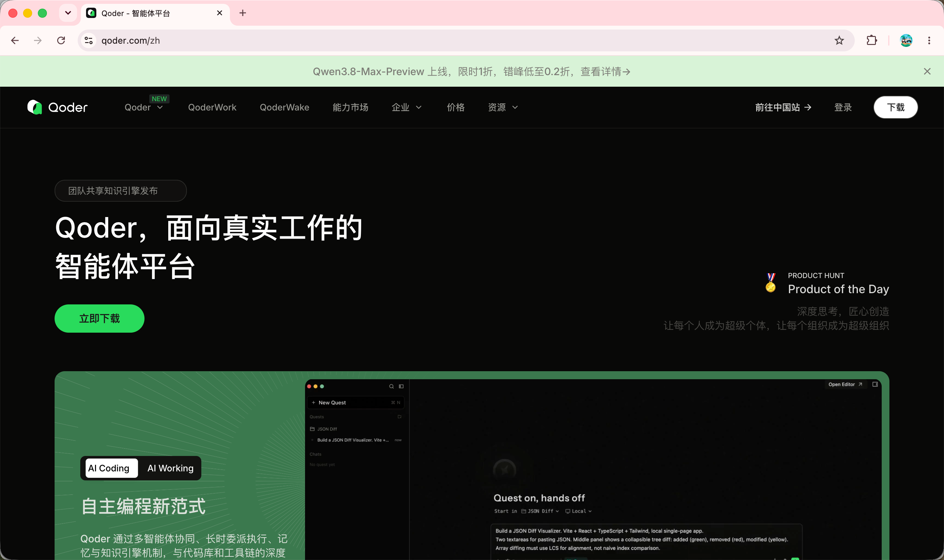Open QoderWork in the navigation
944x560 pixels.
(212, 108)
